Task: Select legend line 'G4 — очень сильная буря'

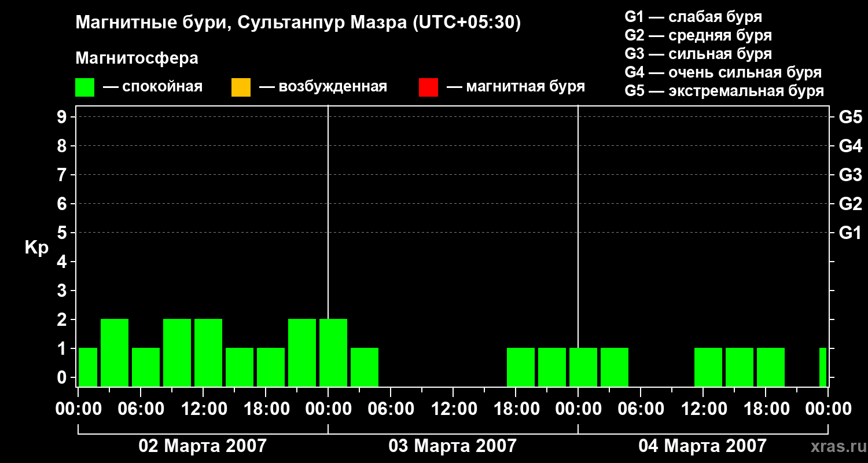Action: (723, 72)
